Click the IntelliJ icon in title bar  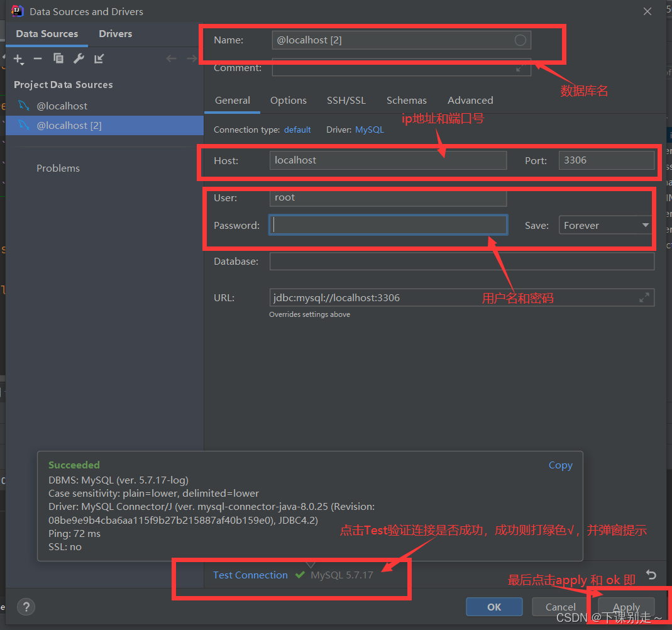click(17, 11)
